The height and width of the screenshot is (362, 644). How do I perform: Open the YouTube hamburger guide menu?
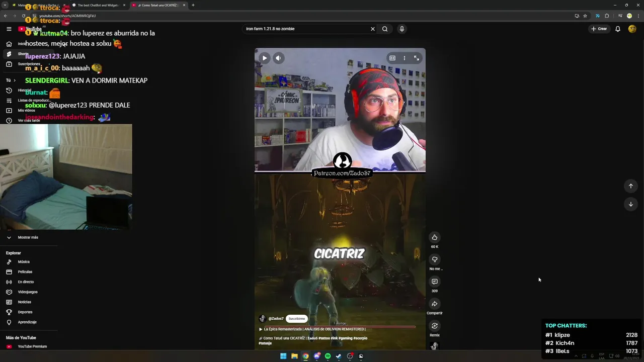[x=9, y=29]
